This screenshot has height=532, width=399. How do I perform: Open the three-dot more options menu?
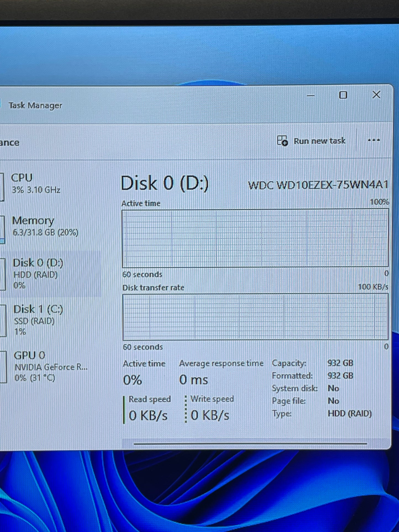374,141
